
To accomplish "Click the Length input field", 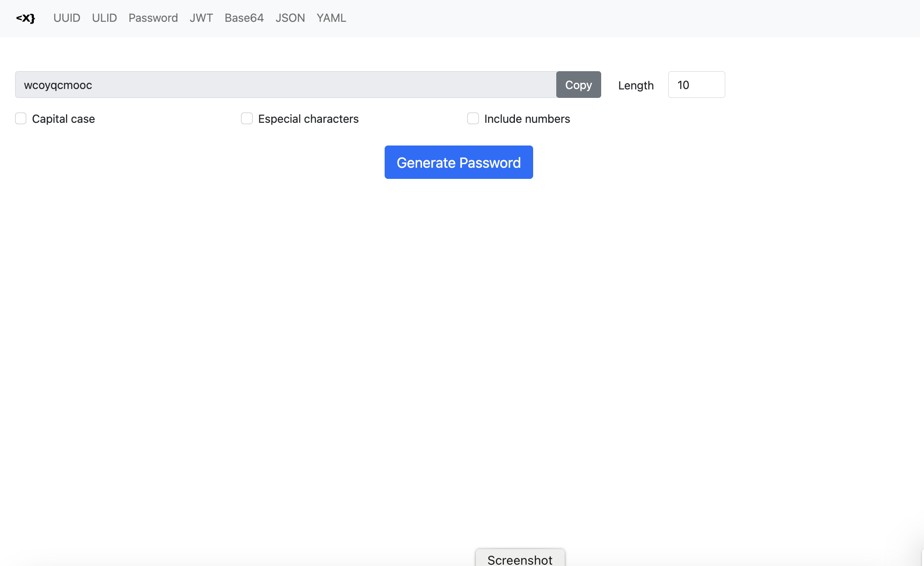I will 696,84.
